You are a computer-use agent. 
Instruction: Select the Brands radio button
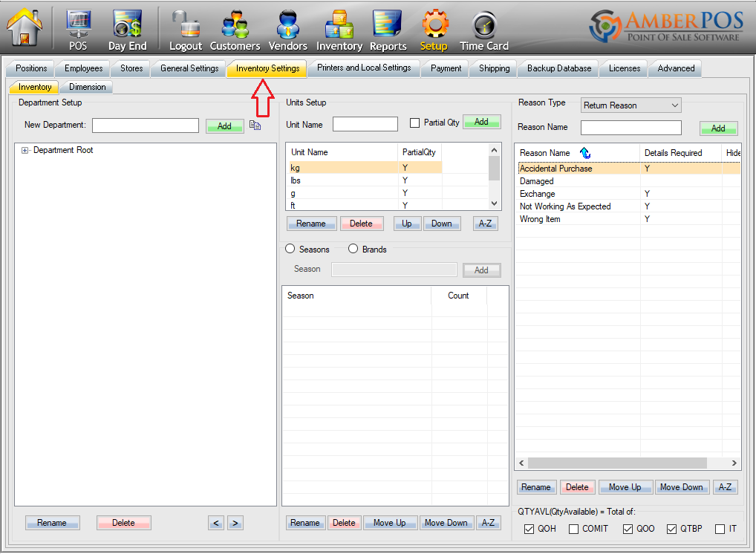(x=353, y=249)
